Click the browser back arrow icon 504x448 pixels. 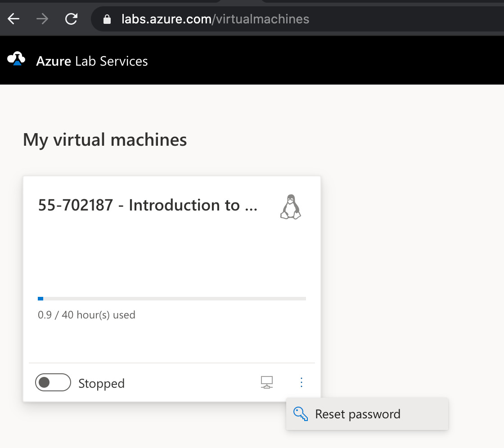coord(13,19)
